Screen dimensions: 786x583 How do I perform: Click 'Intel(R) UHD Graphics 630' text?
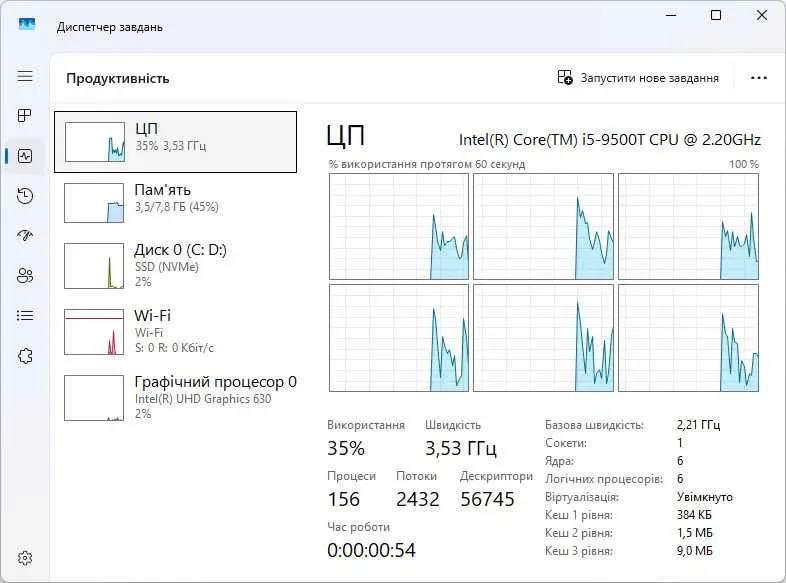point(203,399)
